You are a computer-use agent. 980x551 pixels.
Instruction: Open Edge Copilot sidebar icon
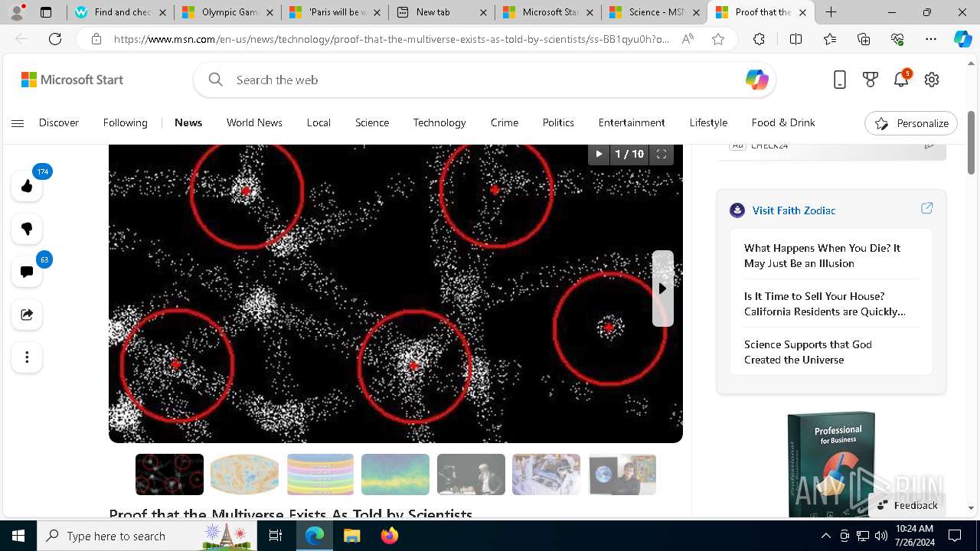pos(963,39)
